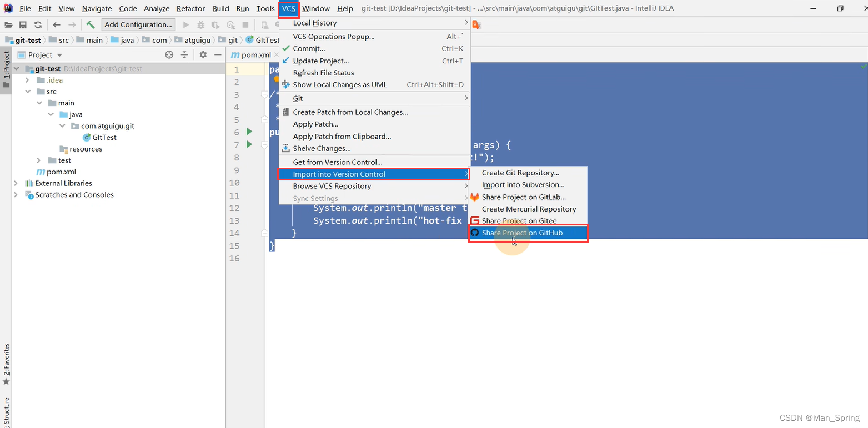Click the Save All toolbar icon
868x428 pixels.
[x=23, y=24]
